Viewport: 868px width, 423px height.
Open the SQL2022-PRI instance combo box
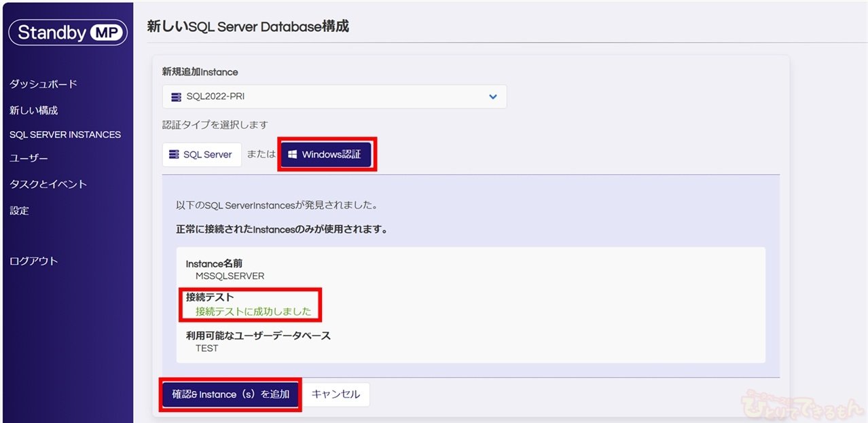click(334, 96)
